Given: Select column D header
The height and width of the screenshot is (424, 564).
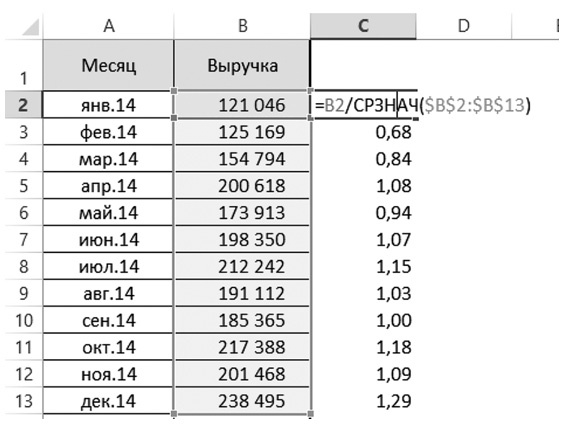Looking at the screenshot, I should tap(464, 26).
